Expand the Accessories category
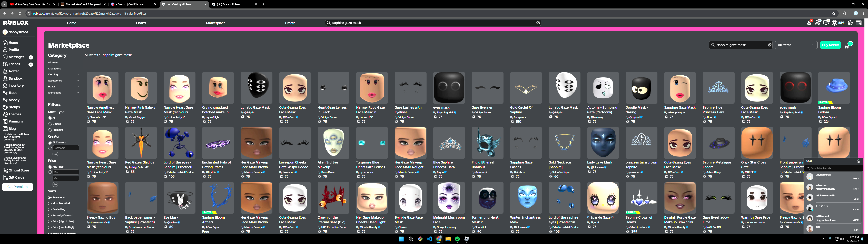Screen dimensions: 868x244 [78, 80]
